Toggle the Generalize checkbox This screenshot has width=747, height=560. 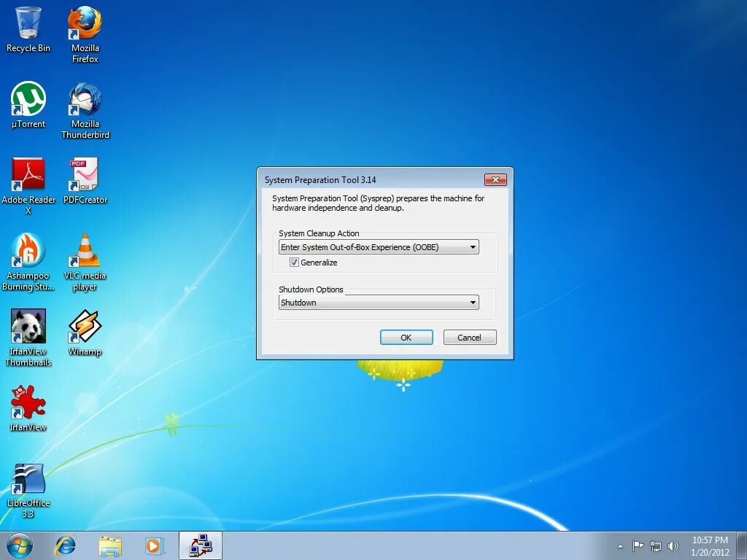pos(294,262)
